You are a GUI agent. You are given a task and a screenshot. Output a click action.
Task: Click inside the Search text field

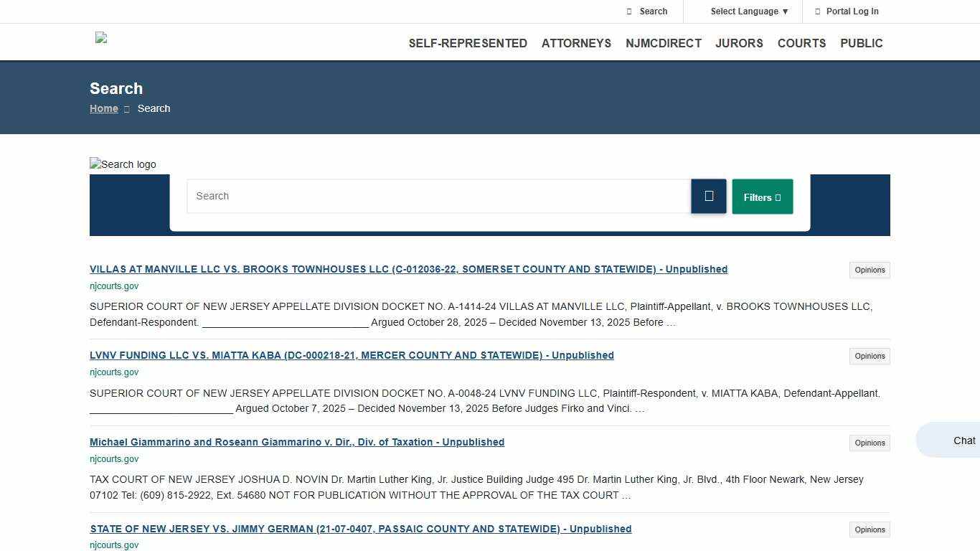(x=438, y=196)
